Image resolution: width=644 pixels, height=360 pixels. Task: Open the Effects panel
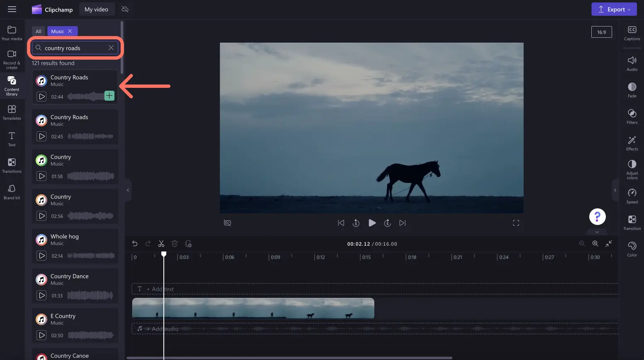click(632, 143)
